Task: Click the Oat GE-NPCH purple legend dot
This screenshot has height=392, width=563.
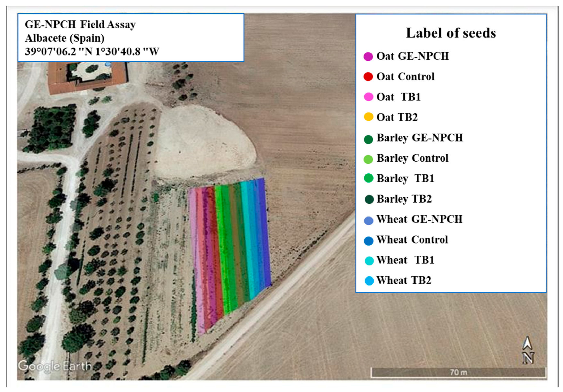Action: 368,56
